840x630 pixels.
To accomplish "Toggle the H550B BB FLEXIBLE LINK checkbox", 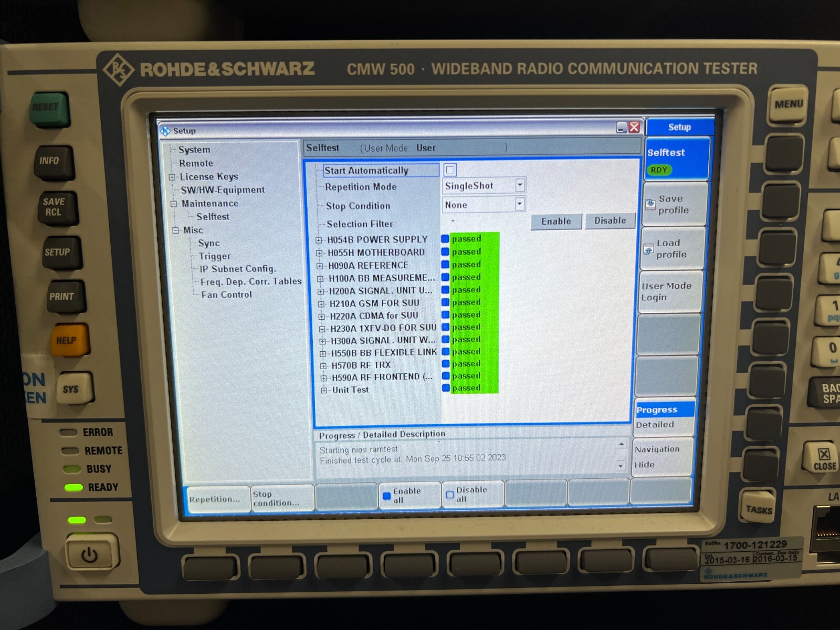I will (x=446, y=352).
